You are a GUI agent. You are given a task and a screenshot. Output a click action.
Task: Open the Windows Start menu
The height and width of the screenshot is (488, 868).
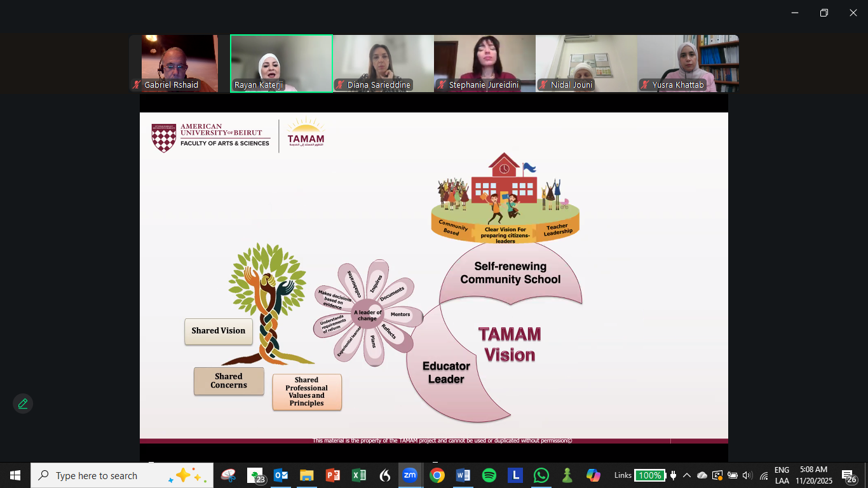15,475
